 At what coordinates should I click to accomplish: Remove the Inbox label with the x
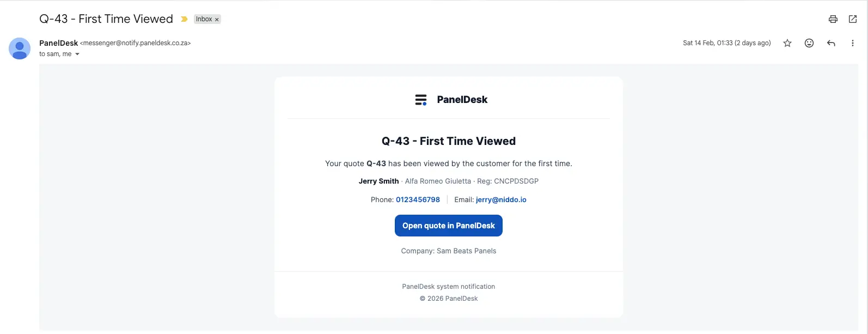click(x=217, y=20)
